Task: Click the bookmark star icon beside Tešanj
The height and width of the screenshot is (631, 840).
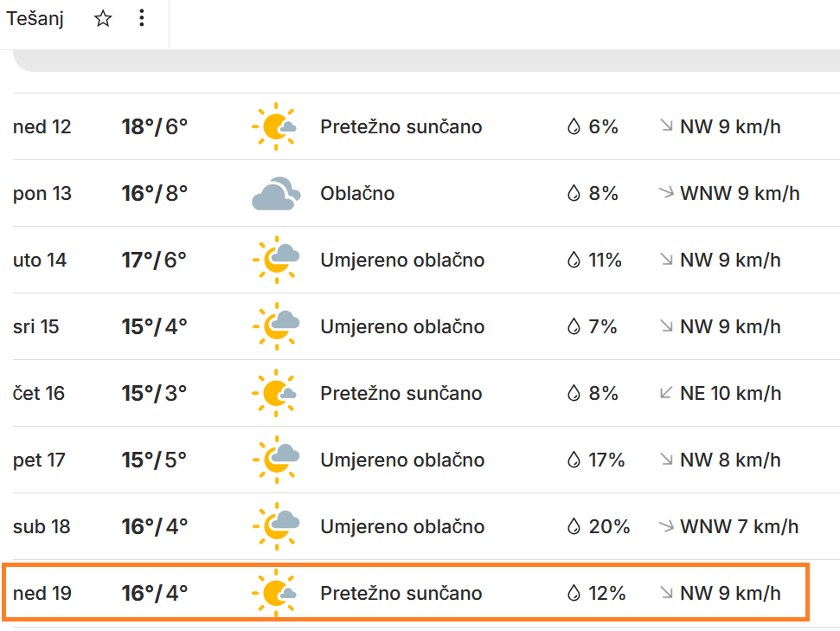Action: click(103, 19)
